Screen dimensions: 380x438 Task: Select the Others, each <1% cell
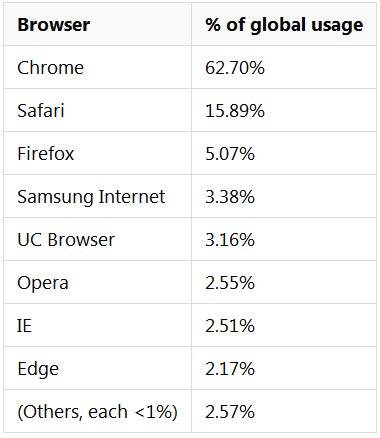point(97,412)
